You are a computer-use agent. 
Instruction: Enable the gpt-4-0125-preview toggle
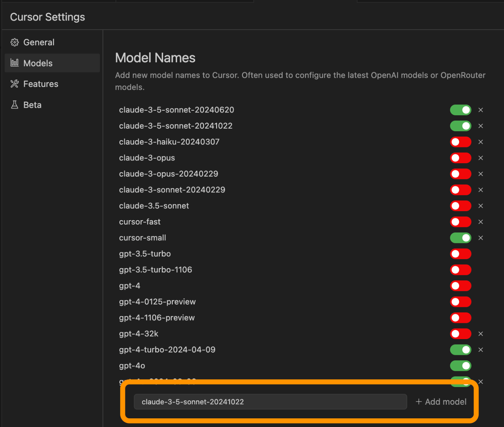pos(460,302)
